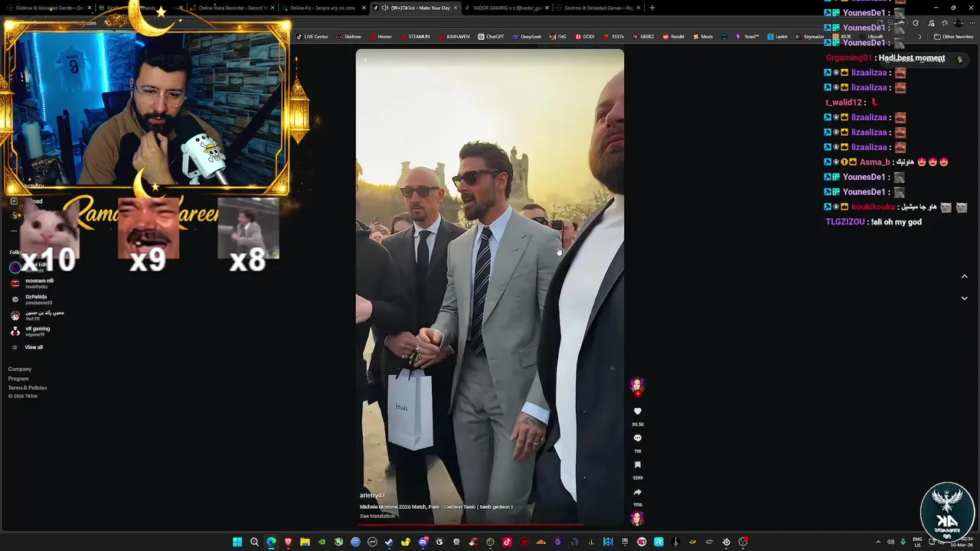Go to previous video with up chevron
This screenshot has width=980, height=551.
click(x=964, y=276)
